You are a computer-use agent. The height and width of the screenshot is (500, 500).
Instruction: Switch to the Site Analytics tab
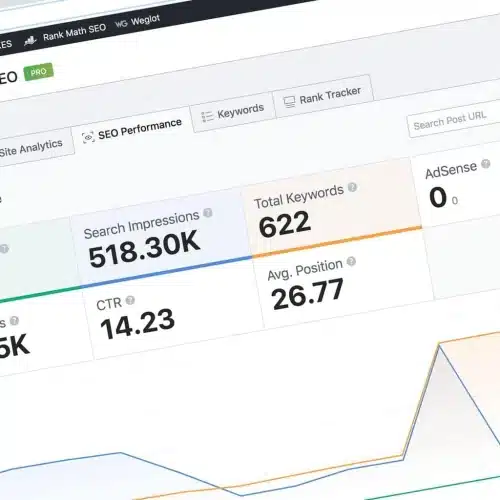coord(33,148)
